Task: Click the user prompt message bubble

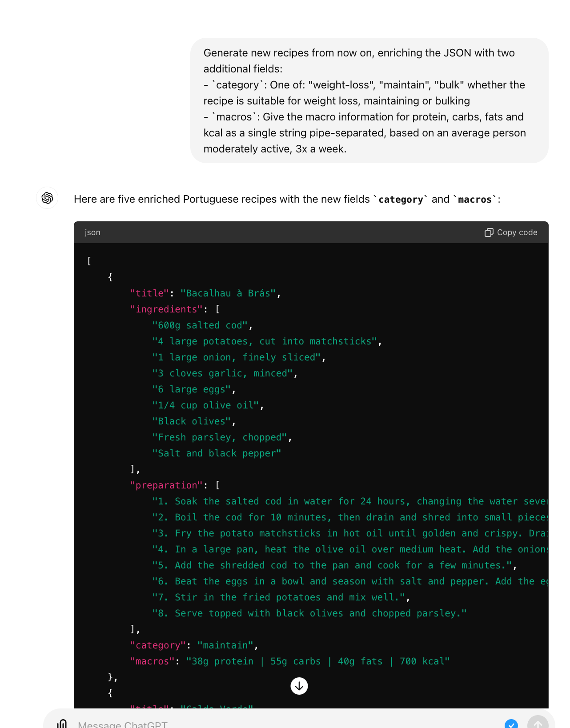Action: click(x=369, y=100)
